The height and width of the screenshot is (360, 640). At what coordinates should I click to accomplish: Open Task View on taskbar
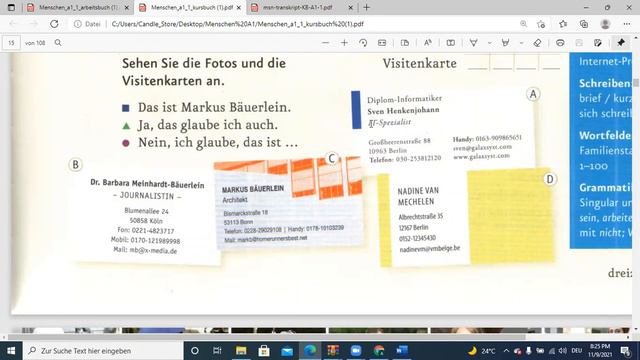[217, 351]
